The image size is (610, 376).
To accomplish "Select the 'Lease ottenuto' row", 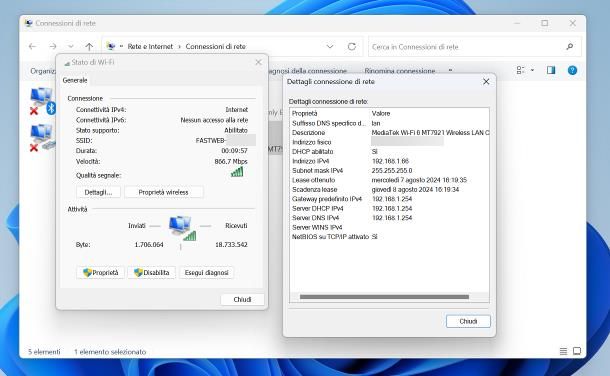I will [389, 180].
